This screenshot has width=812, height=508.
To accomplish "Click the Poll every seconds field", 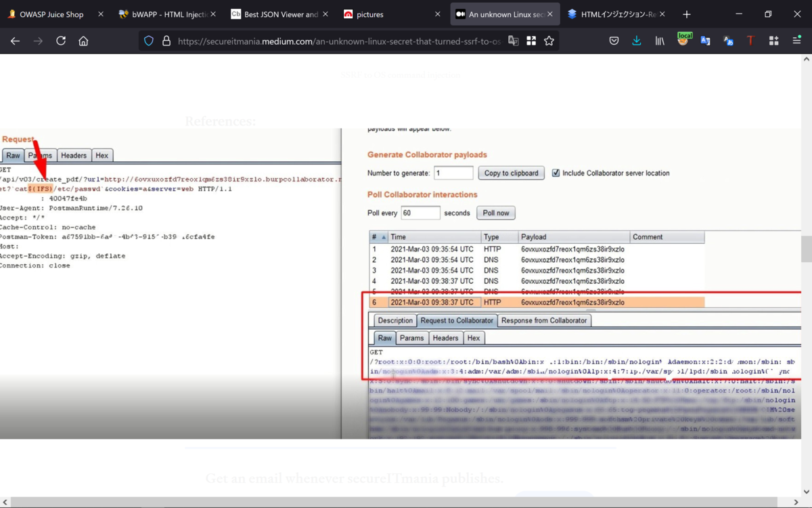I will [420, 213].
